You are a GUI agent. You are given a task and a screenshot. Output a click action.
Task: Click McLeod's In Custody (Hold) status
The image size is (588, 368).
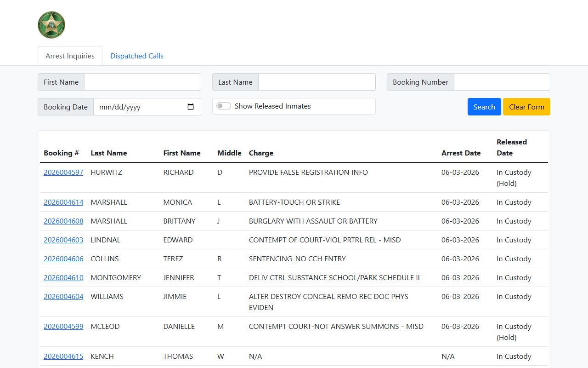click(x=514, y=332)
